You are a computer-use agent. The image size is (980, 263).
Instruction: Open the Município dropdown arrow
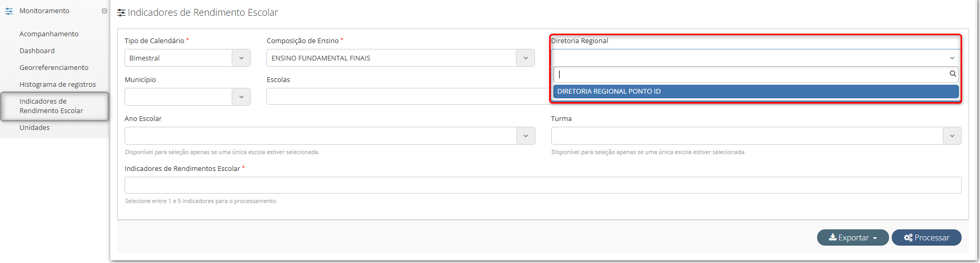pyautogui.click(x=241, y=97)
